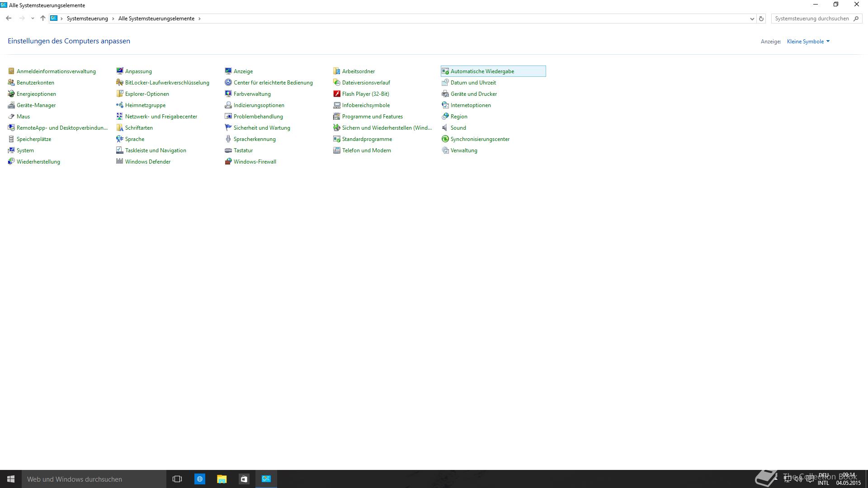The height and width of the screenshot is (488, 868).
Task: Open Datum und Uhrzeit link
Action: click(473, 82)
